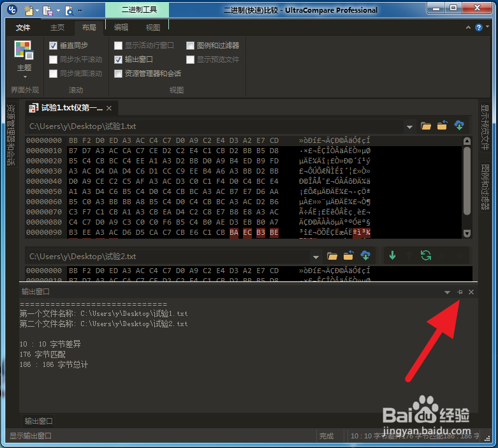
Task: Click output line "176 字节匹配"
Action: (x=43, y=355)
